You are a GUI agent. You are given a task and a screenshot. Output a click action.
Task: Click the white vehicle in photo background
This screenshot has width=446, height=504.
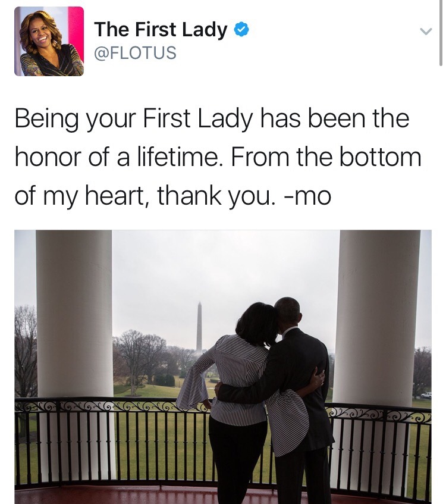pos(426,395)
